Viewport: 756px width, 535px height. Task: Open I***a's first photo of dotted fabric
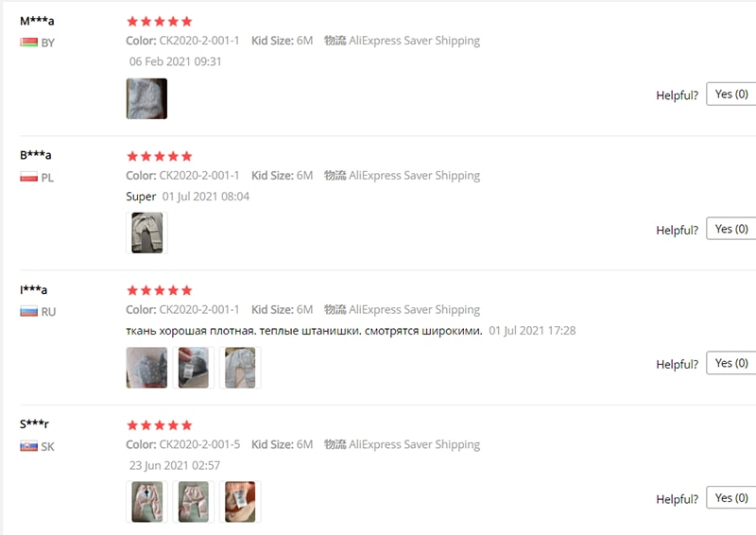pos(146,368)
